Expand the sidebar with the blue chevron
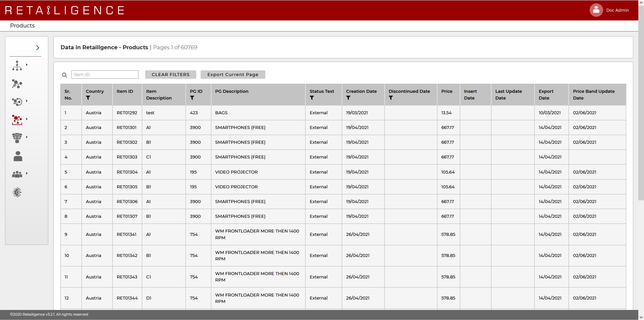Screen dimensions: 644x320 [38, 48]
